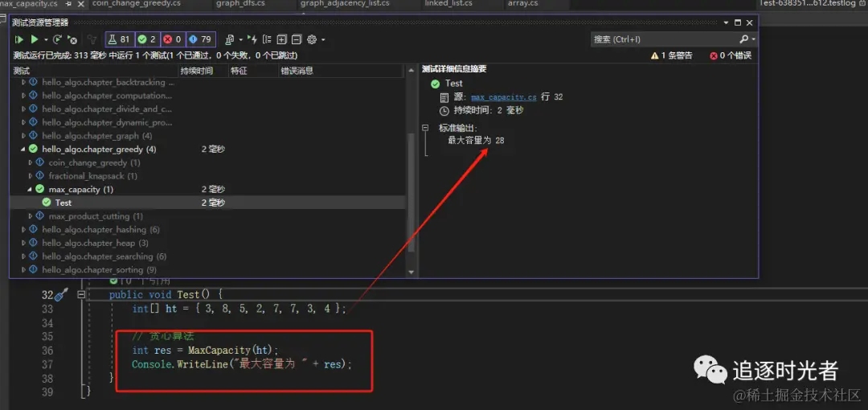Screen dimensions: 868x410
Task: Select the Test row under max_capacity
Action: tap(207, 203)
